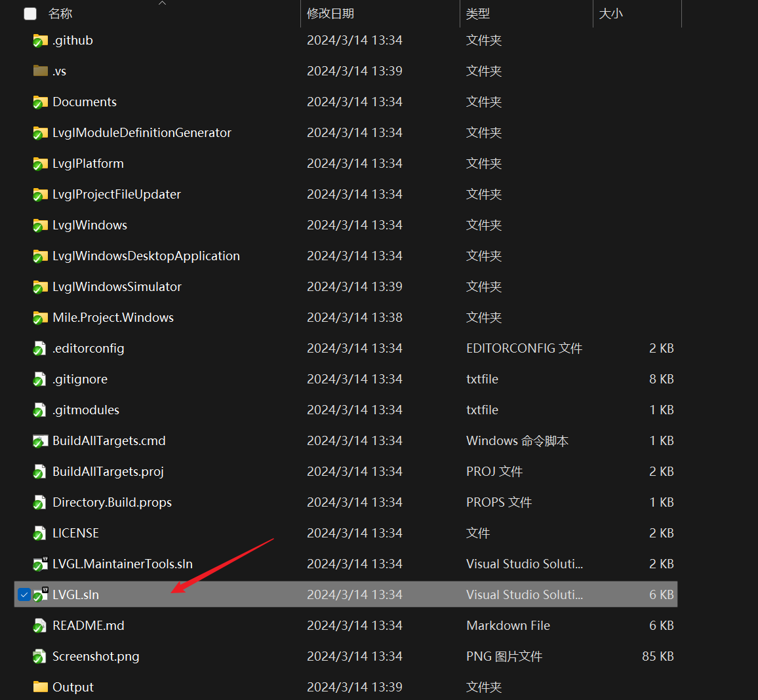The height and width of the screenshot is (700, 758).
Task: Select the Screenshot.png file name
Action: click(x=96, y=657)
